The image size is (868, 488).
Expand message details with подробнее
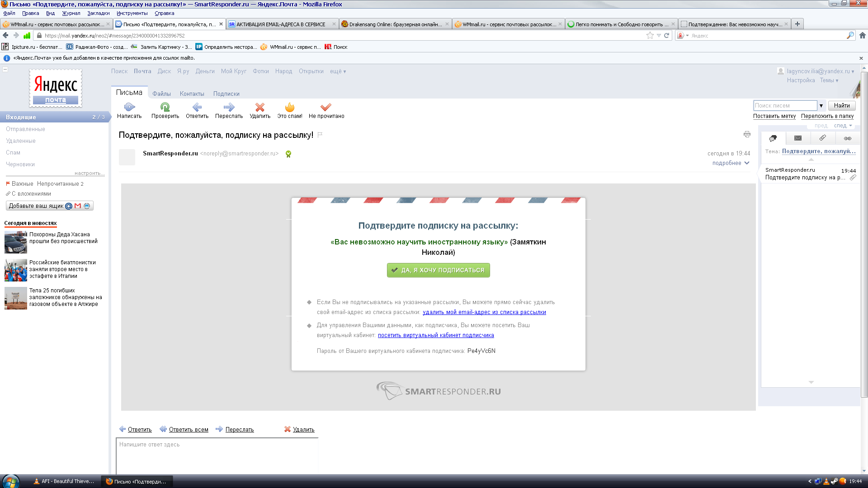pyautogui.click(x=731, y=163)
